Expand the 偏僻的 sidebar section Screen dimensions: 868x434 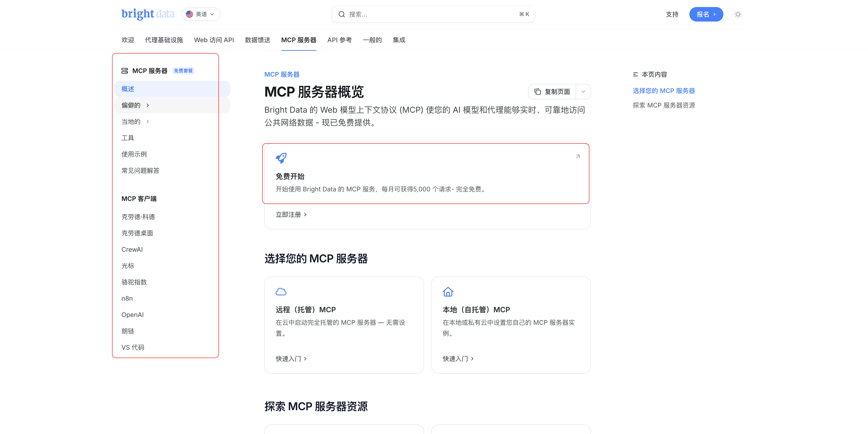(x=172, y=105)
